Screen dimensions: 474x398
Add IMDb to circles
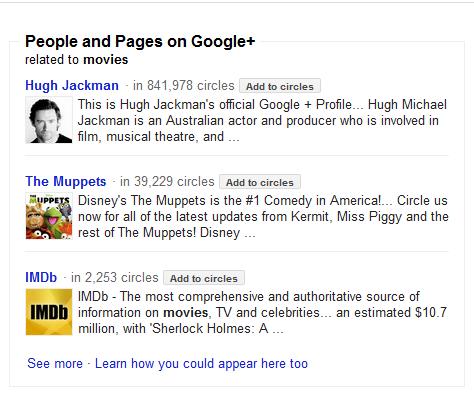click(204, 278)
